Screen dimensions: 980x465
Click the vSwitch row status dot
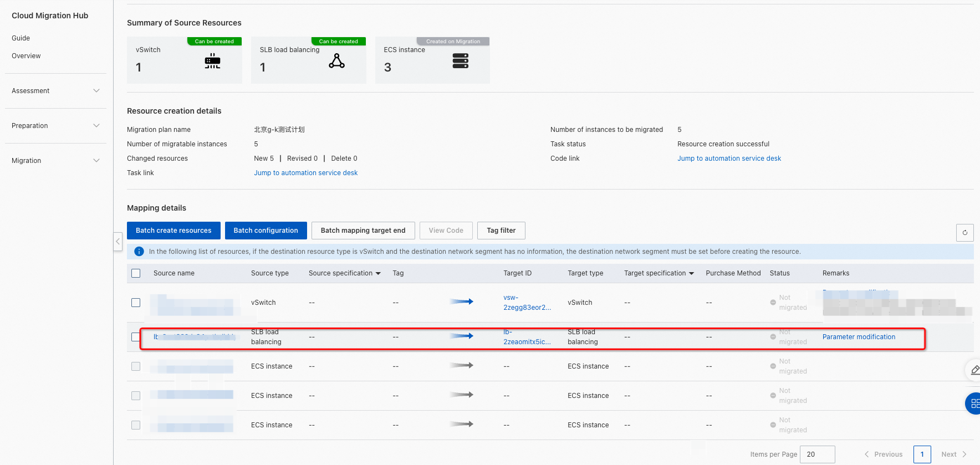tap(773, 303)
